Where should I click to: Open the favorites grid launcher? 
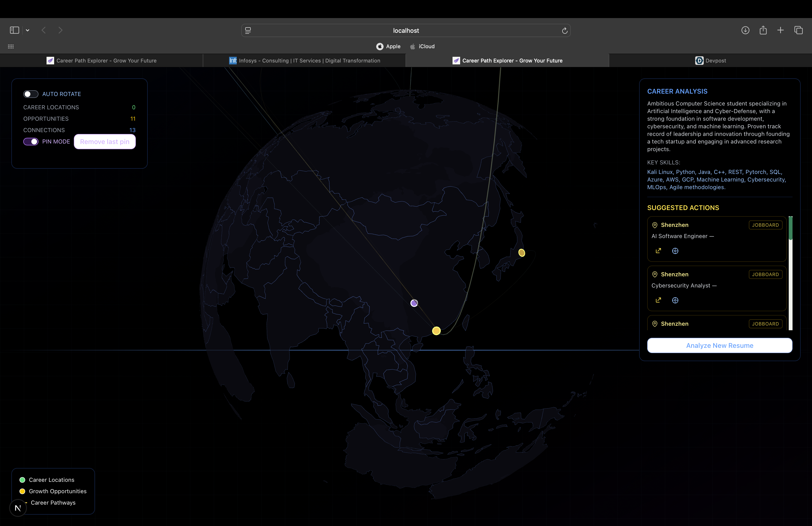(x=11, y=46)
